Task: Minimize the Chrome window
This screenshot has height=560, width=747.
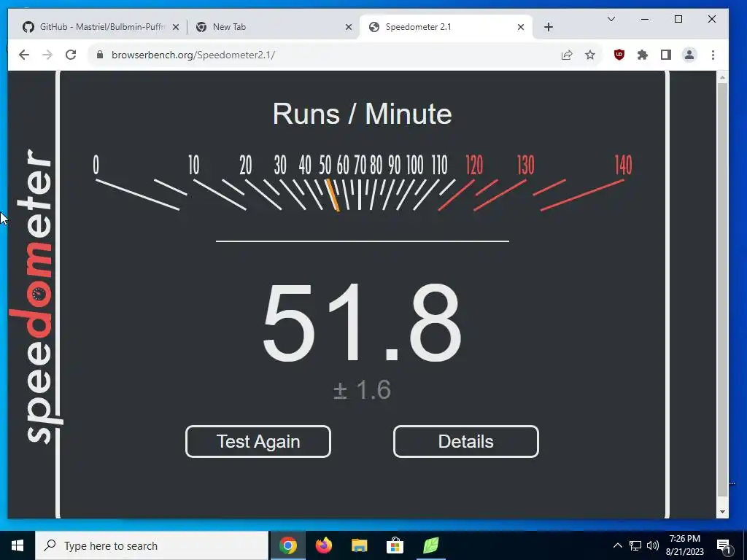Action: (645, 19)
